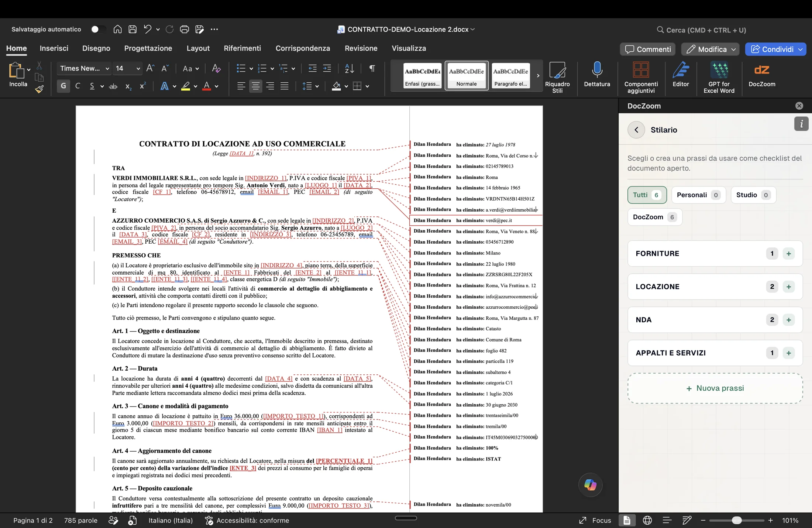Add item to LOCAZIONE prassi
This screenshot has width=812, height=528.
[x=788, y=287]
